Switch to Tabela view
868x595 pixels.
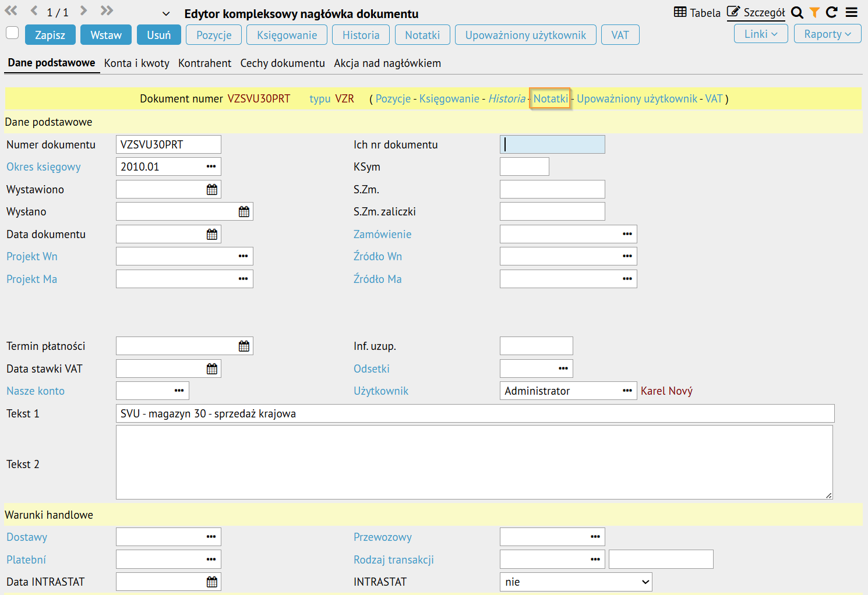(697, 12)
